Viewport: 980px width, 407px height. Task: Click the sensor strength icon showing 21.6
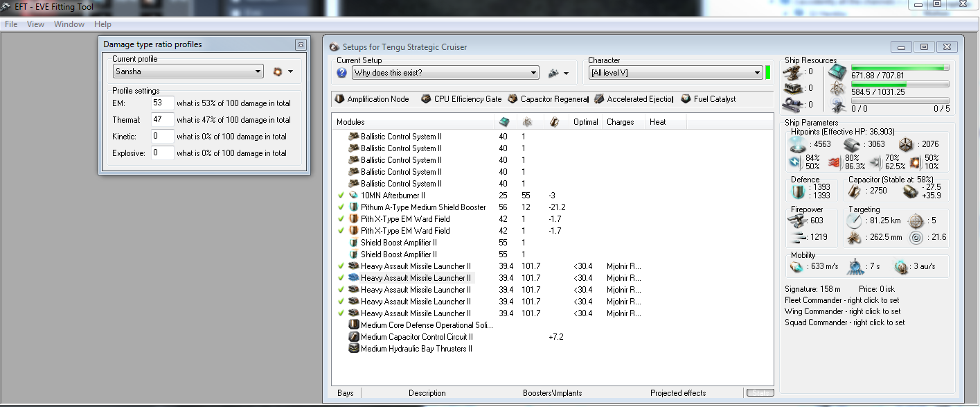(x=916, y=238)
